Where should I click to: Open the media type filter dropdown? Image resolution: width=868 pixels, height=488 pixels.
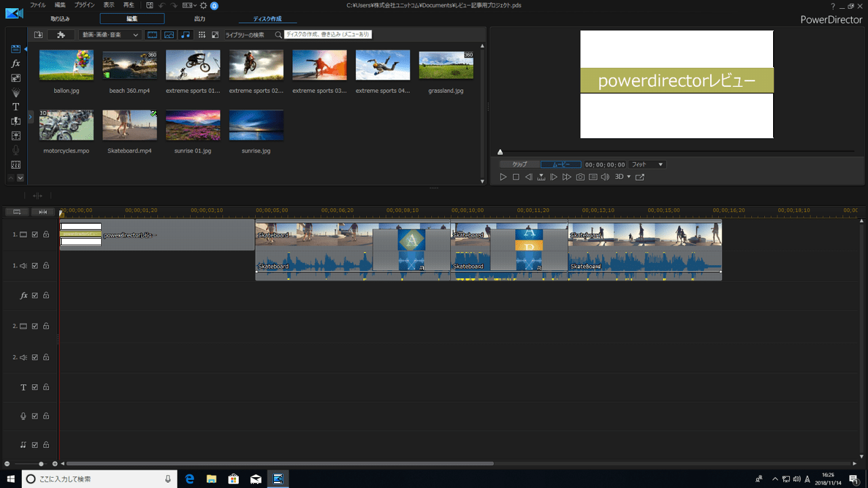(x=109, y=35)
